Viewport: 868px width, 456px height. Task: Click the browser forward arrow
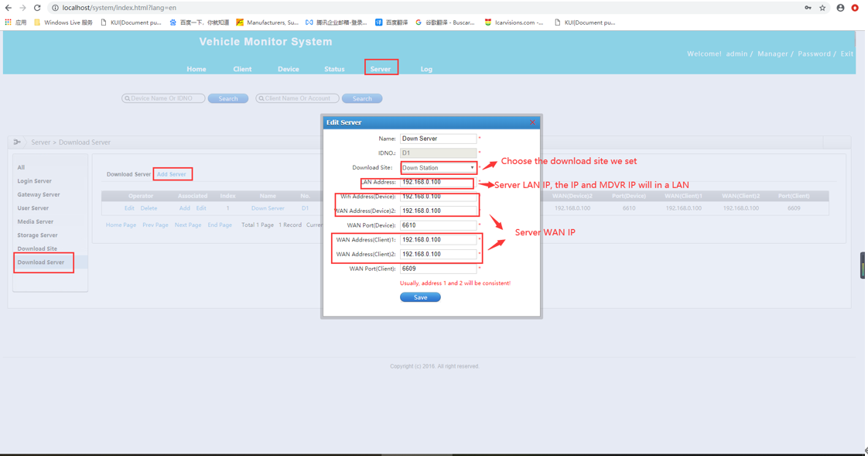tap(22, 8)
